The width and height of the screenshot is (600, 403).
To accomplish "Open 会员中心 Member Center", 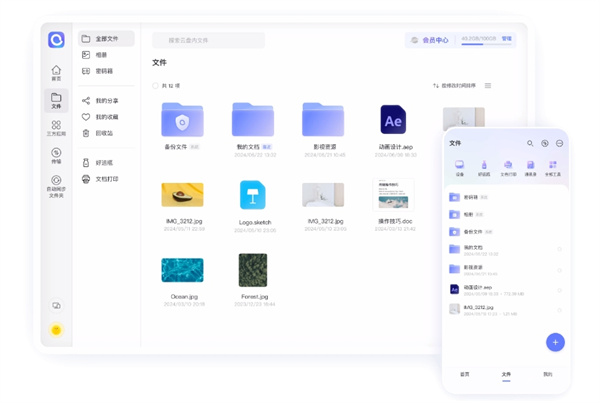I will click(430, 40).
